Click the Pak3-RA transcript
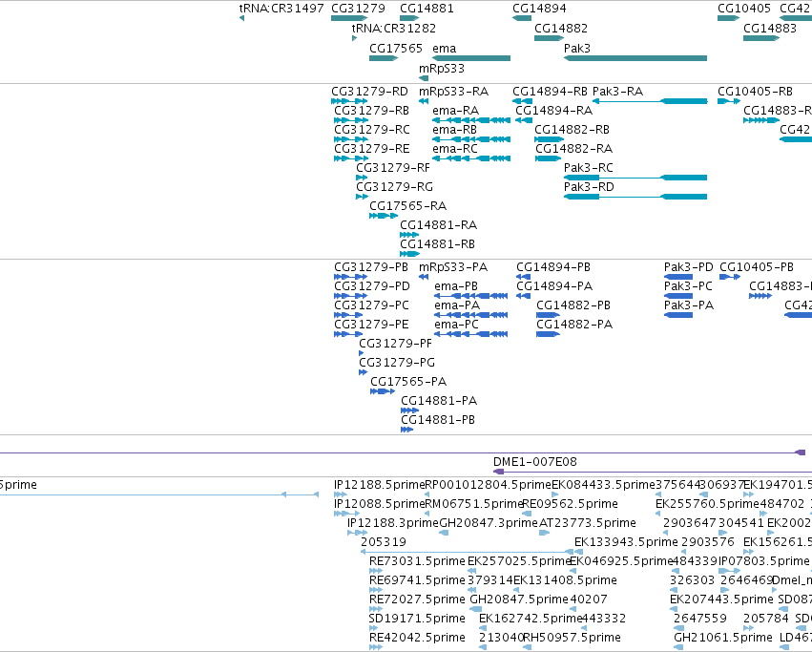812x652 pixels. pos(650,101)
